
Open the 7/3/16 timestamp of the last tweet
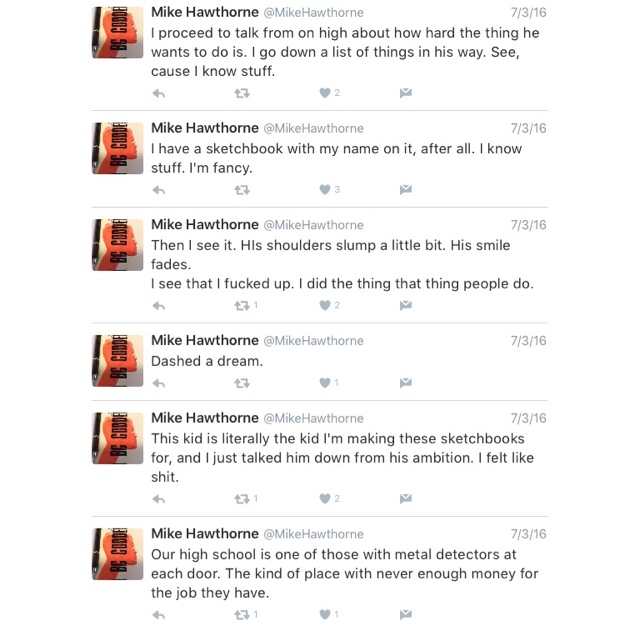(529, 534)
